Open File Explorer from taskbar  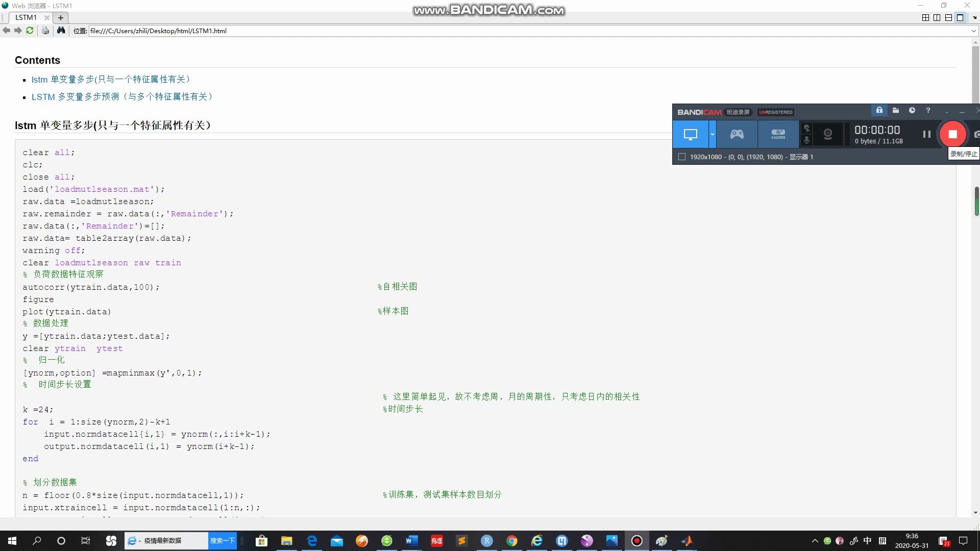[x=286, y=541]
